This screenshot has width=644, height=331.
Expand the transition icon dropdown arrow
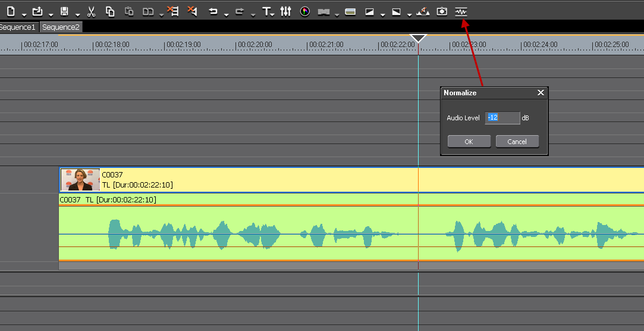337,15
